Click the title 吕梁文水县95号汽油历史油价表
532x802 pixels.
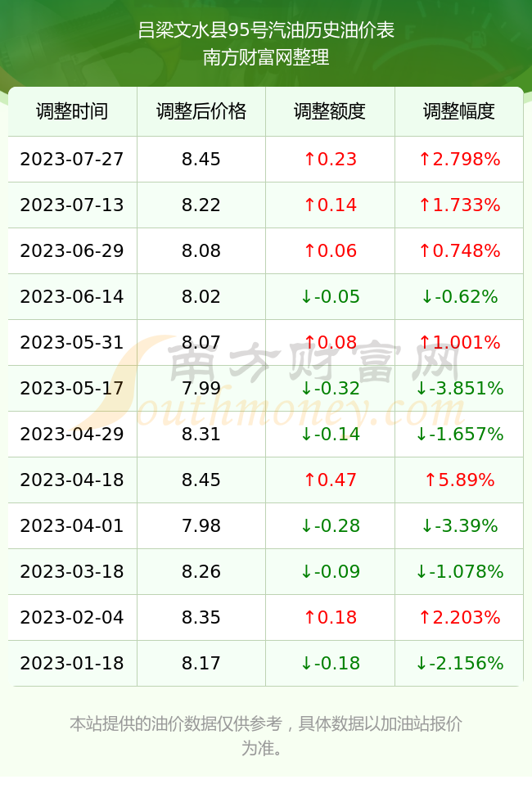[x=266, y=30]
